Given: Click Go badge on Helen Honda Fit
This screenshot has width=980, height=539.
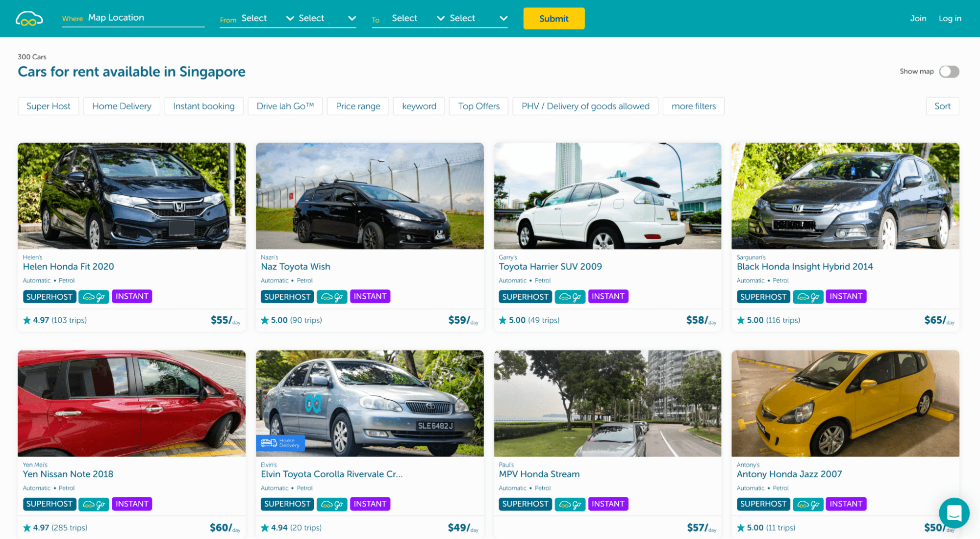Looking at the screenshot, I should click(x=94, y=297).
